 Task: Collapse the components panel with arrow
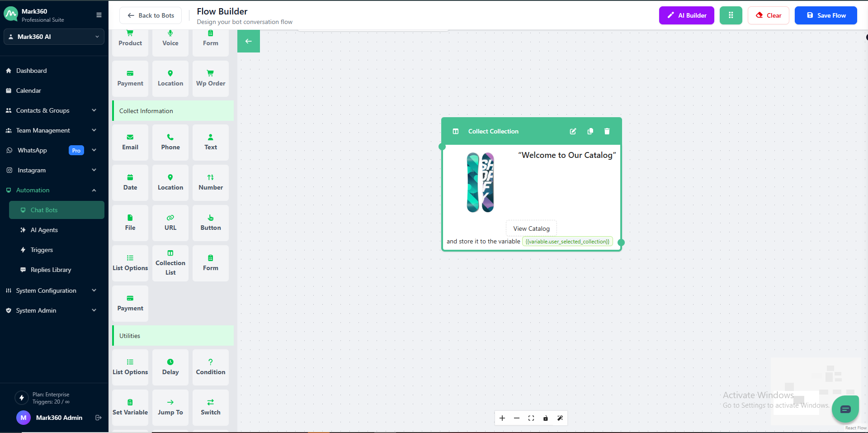248,41
